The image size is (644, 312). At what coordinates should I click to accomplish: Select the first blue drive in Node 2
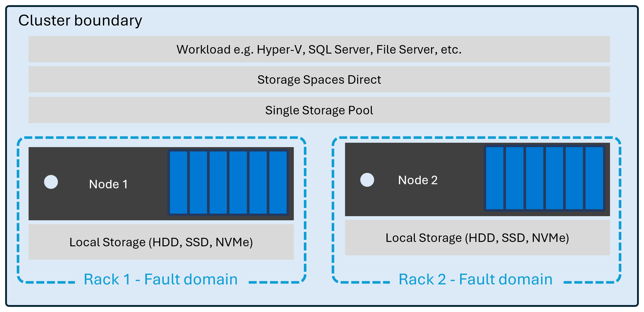tap(495, 178)
